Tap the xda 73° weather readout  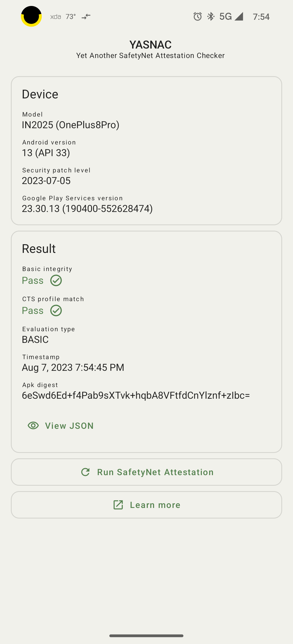[62, 17]
